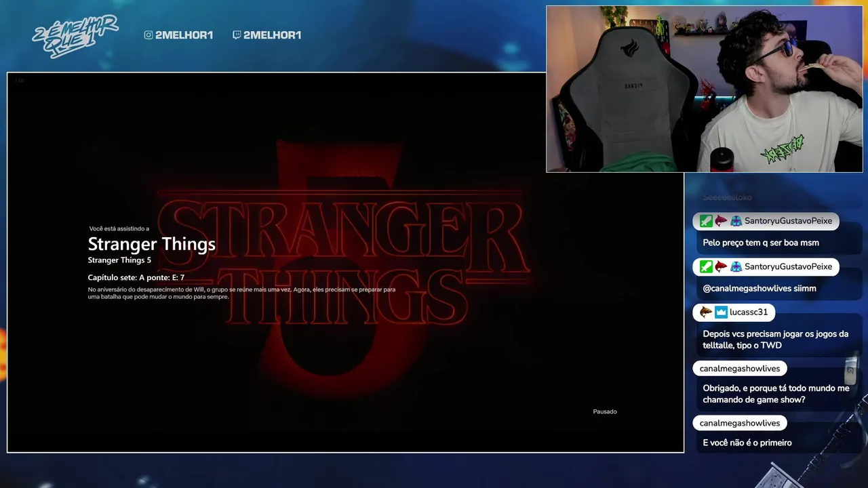Open SantoryuGustavoPeixe's name above 'Pelo preço' message

(788, 221)
